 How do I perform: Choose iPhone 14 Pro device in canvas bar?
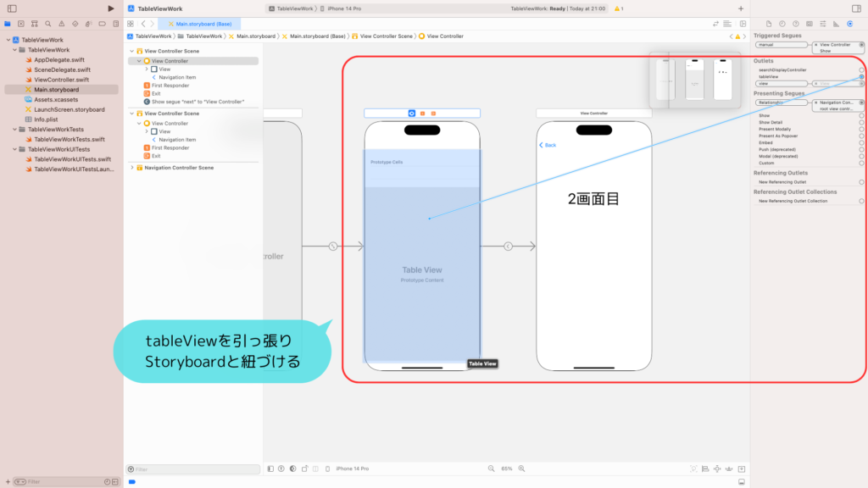coord(352,469)
